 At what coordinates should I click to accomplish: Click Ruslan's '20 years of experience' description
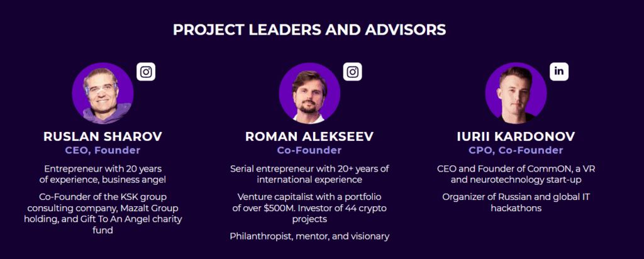pyautogui.click(x=103, y=174)
